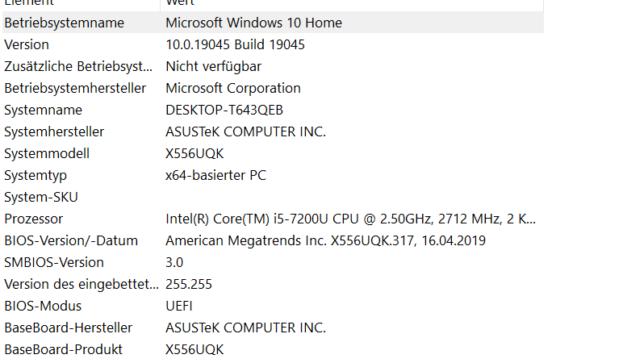
Task: Click the BIOS-Version/-Datum row label
Action: click(x=71, y=240)
